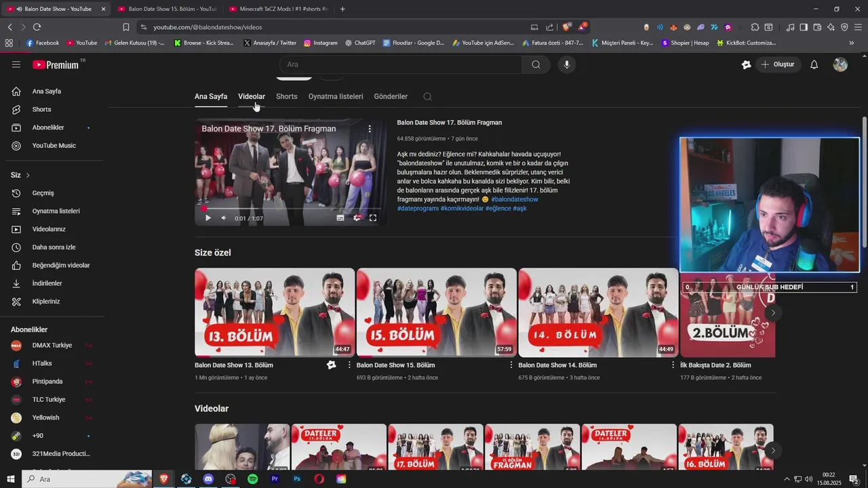Screen dimensions: 868x488
Task: Bookmark this page icon in address bar
Action: pos(126,27)
